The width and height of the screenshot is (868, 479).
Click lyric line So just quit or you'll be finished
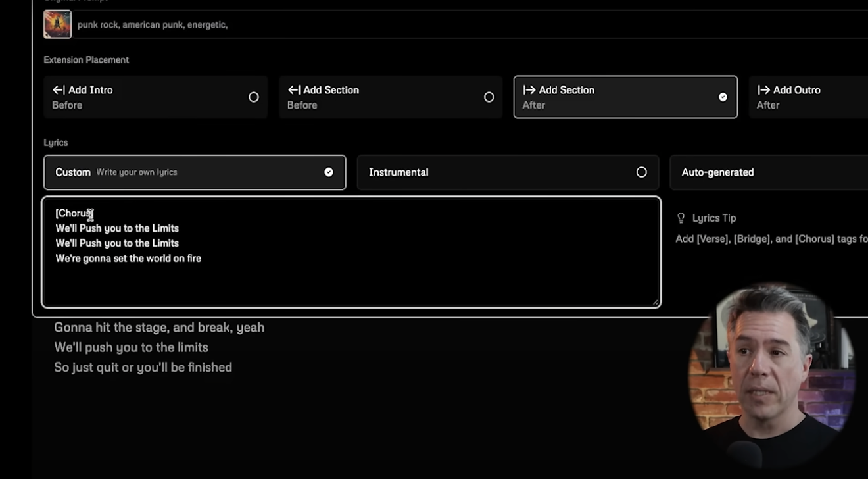click(x=143, y=367)
